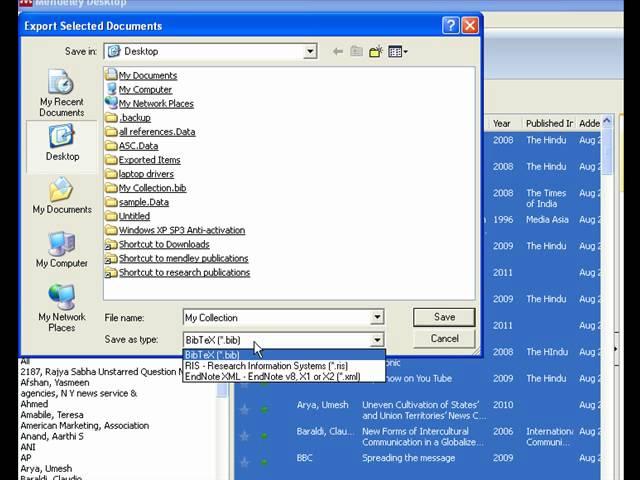Open My Network Places in places bar
The height and width of the screenshot is (480, 640).
click(x=62, y=308)
